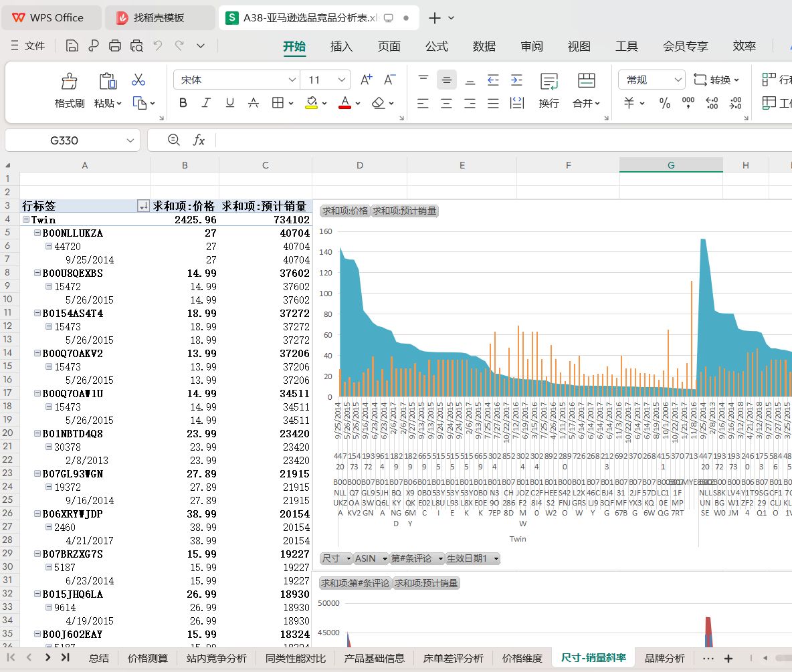This screenshot has height=672, width=792.
Task: Open the number format dropdown
Action: [678, 80]
